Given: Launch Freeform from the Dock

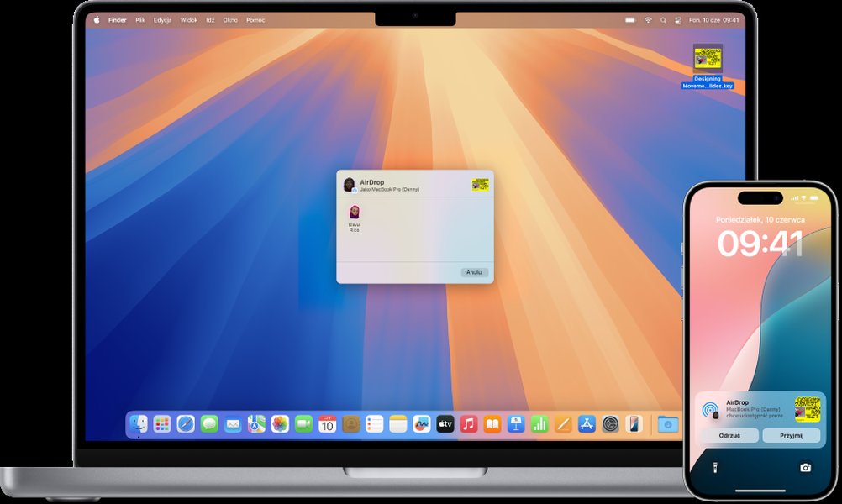Looking at the screenshot, I should [422, 424].
